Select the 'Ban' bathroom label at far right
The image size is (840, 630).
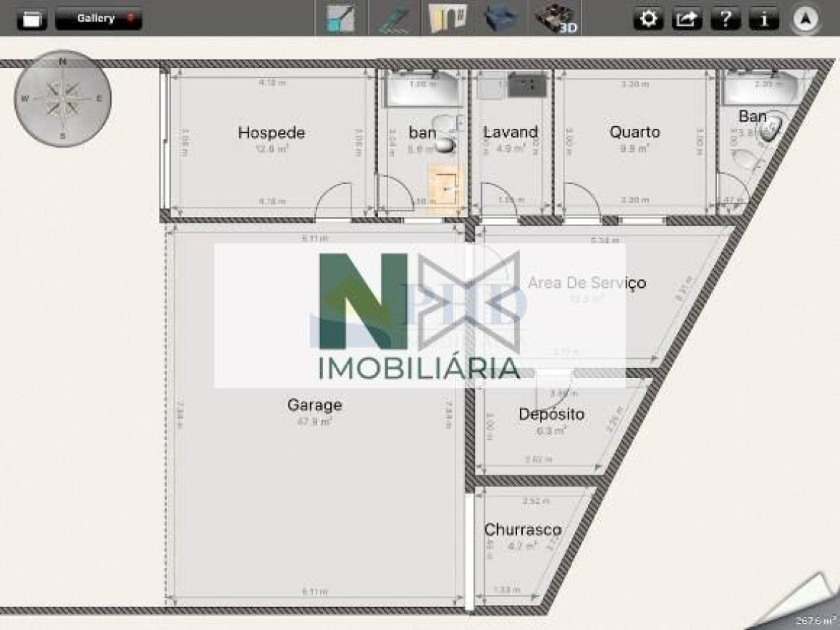tap(753, 116)
